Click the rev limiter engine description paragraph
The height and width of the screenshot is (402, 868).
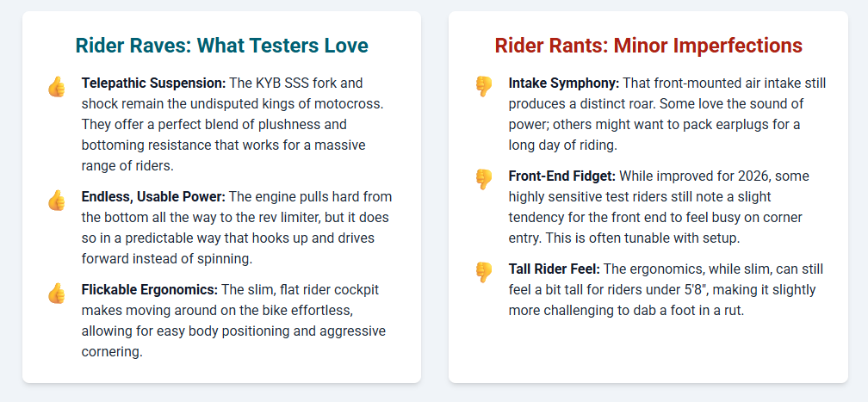pyautogui.click(x=237, y=228)
